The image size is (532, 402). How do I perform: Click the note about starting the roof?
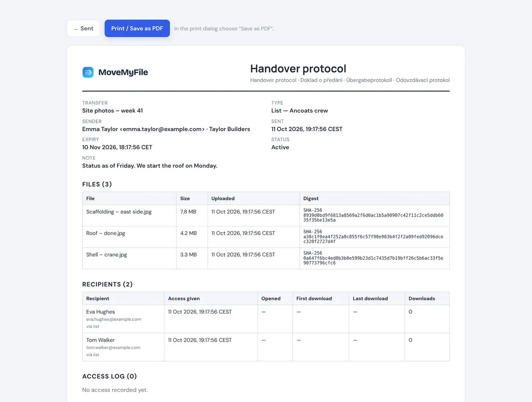pos(150,166)
